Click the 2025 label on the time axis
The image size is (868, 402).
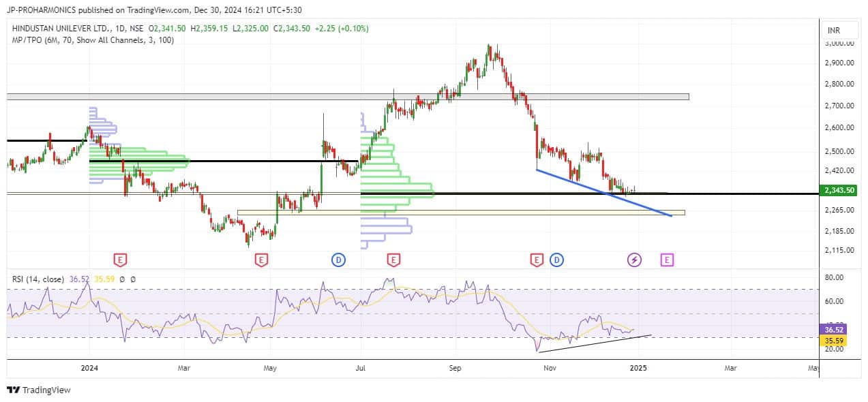pyautogui.click(x=638, y=368)
